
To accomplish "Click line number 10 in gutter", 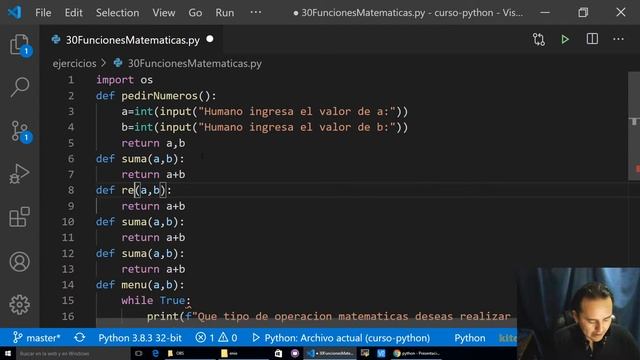I will (68, 222).
